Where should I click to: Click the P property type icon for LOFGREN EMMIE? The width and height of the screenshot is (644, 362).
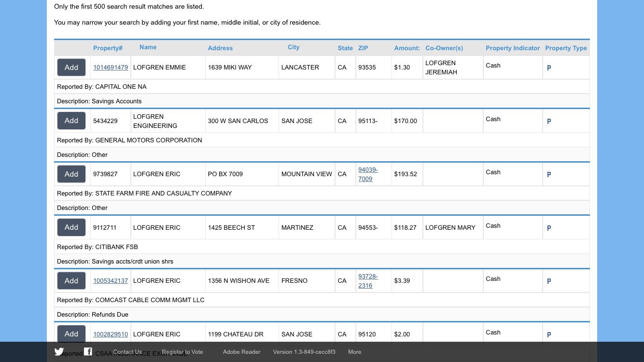tap(549, 68)
